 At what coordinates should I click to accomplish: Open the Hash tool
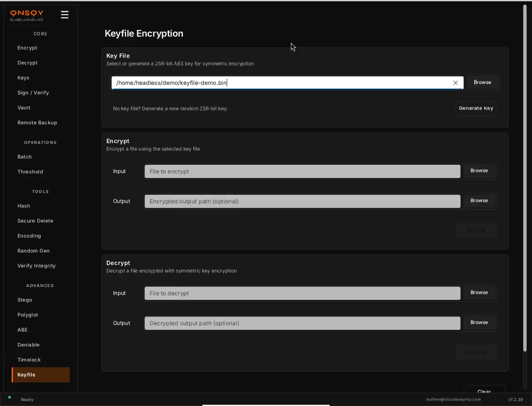pyautogui.click(x=41, y=206)
